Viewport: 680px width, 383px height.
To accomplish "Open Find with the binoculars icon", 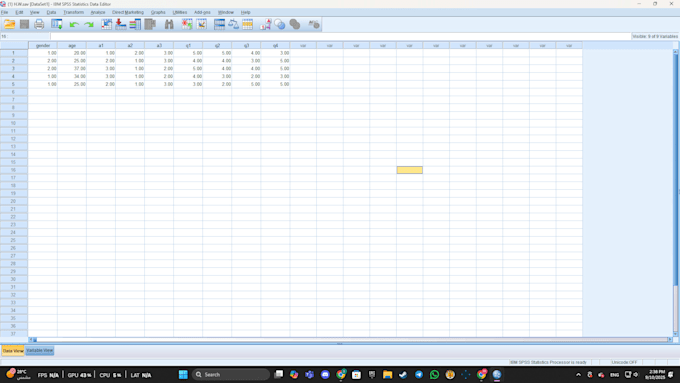I will coord(169,24).
